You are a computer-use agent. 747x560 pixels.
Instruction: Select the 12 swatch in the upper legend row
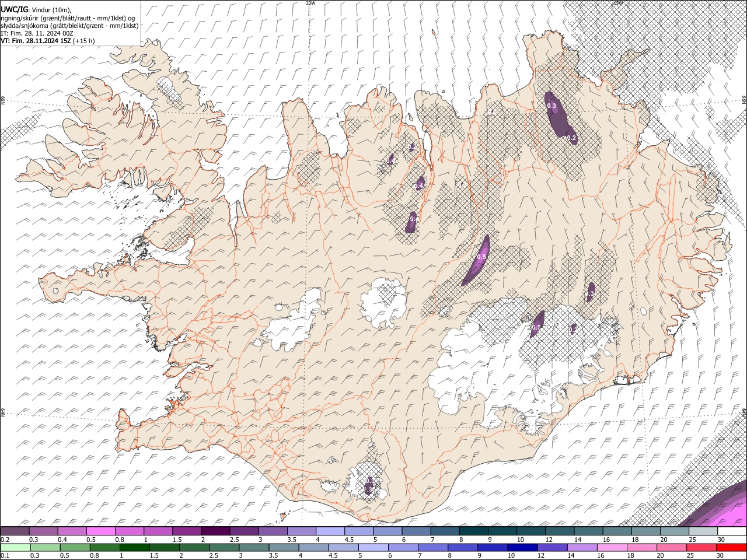(558, 531)
